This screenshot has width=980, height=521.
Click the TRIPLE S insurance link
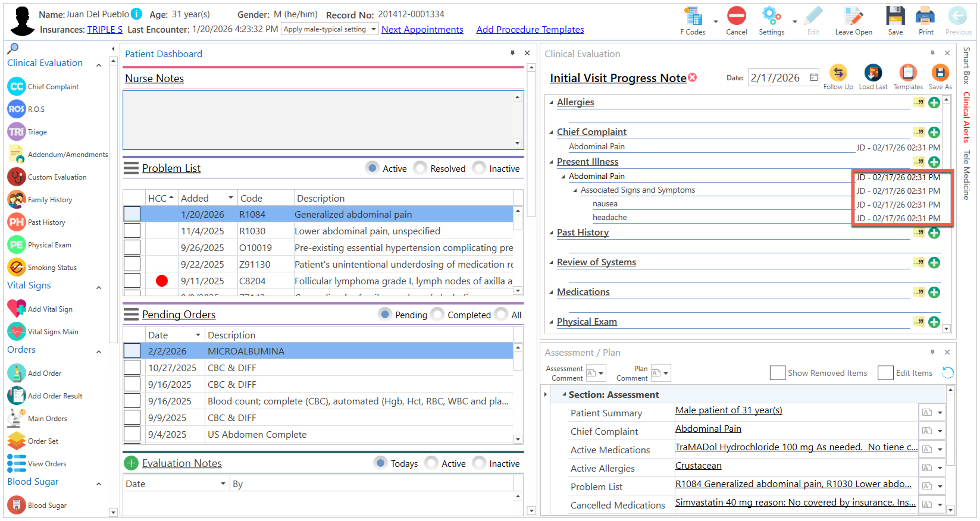[105, 30]
